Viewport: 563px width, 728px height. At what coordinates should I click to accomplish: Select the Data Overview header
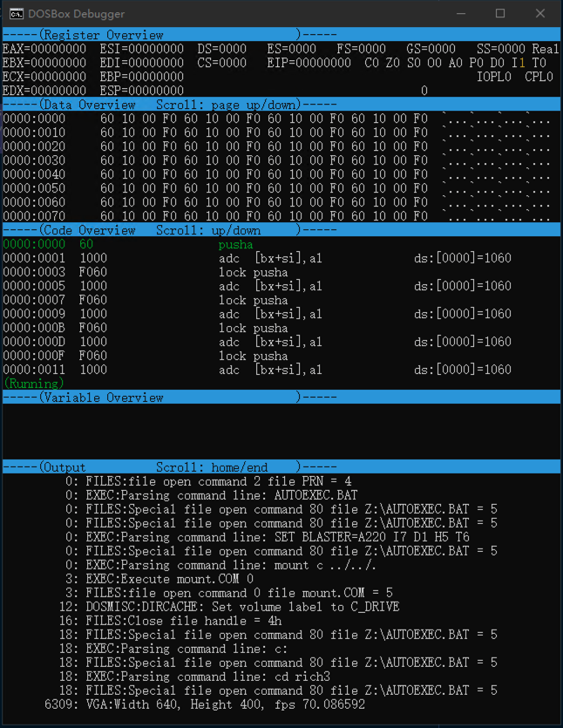pos(281,104)
